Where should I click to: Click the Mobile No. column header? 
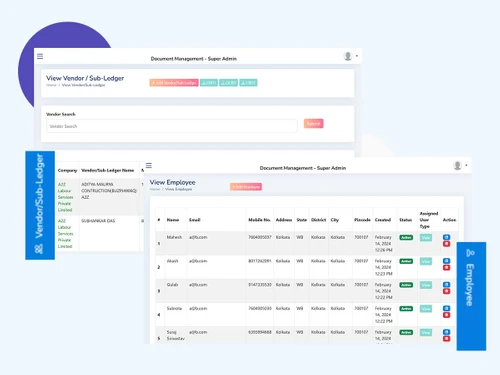[259, 220]
